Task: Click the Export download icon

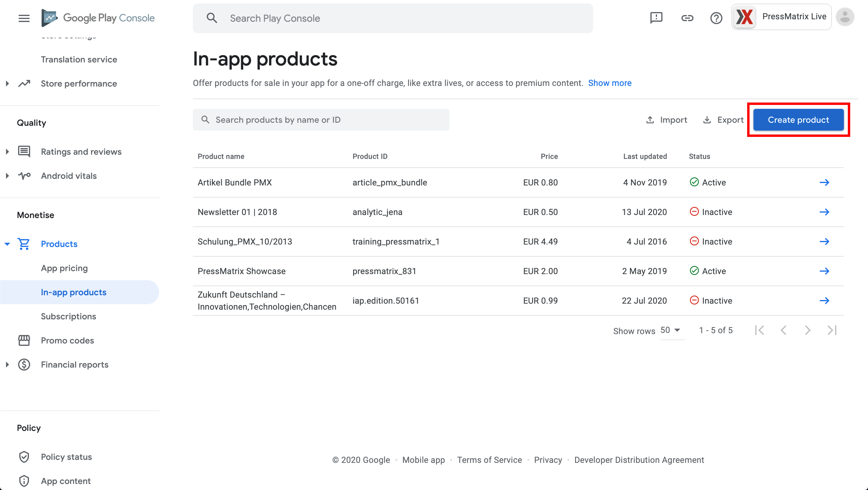Action: 706,120
